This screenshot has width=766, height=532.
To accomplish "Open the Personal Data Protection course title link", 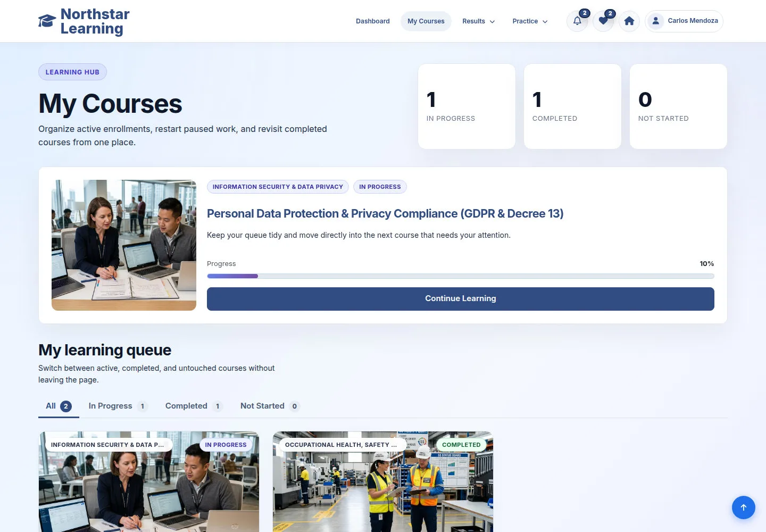I will 385,214.
